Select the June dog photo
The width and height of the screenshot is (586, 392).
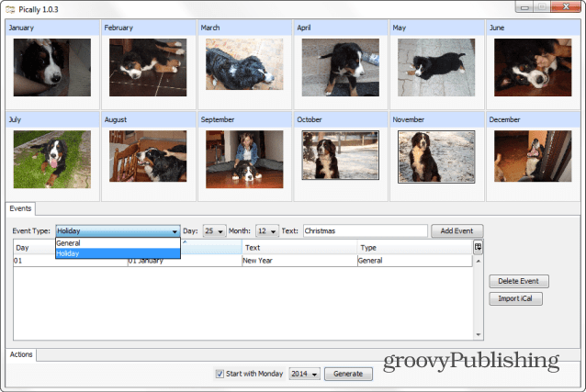533,67
